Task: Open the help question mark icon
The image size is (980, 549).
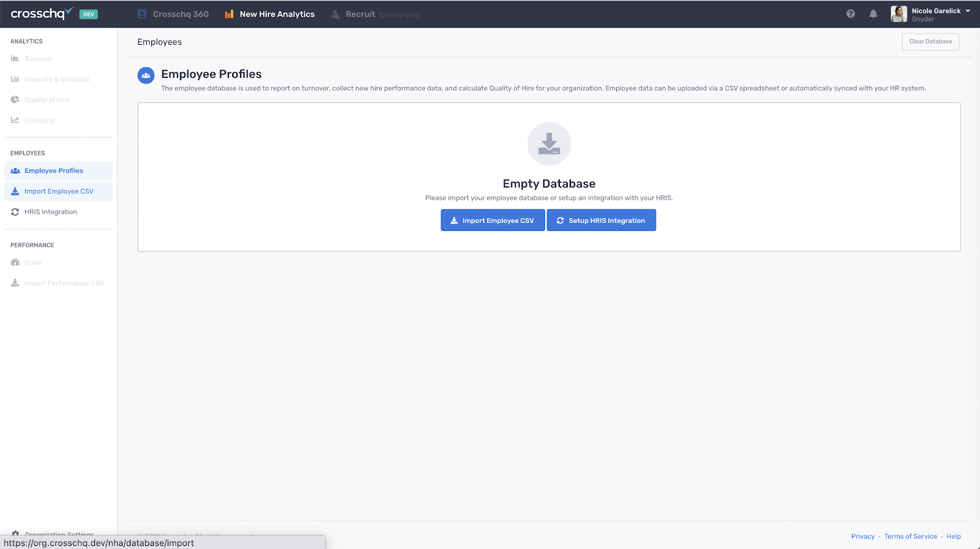Action: point(851,13)
